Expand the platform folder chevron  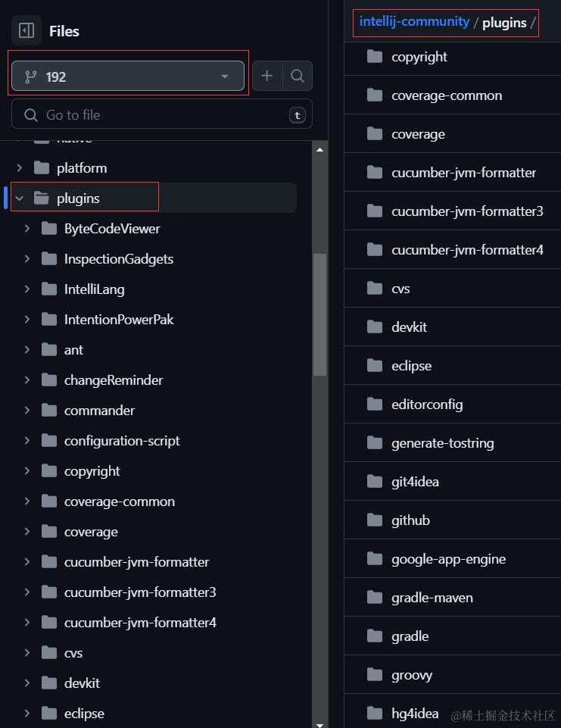pyautogui.click(x=20, y=167)
